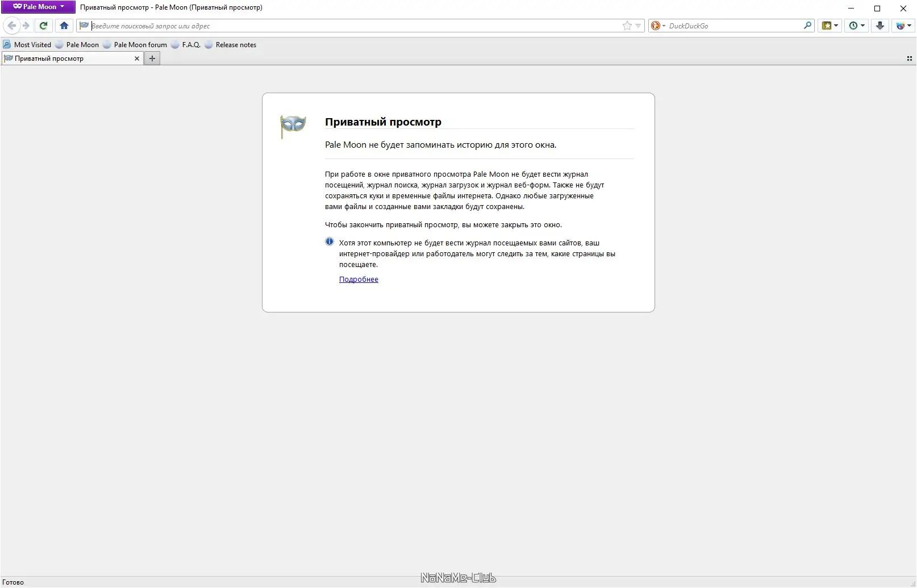Open the purple Pale Moon application menu

click(x=38, y=7)
